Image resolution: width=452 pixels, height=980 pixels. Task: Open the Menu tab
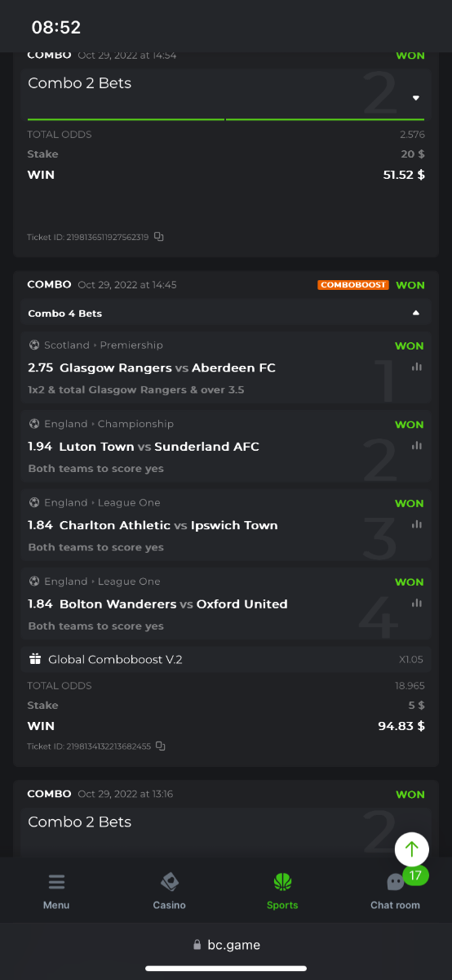pos(56,891)
